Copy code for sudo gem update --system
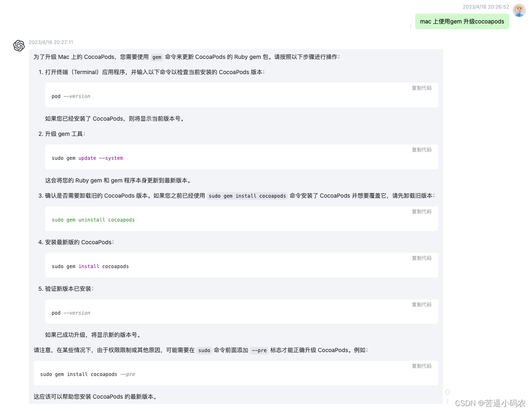The image size is (532, 411). (422, 150)
